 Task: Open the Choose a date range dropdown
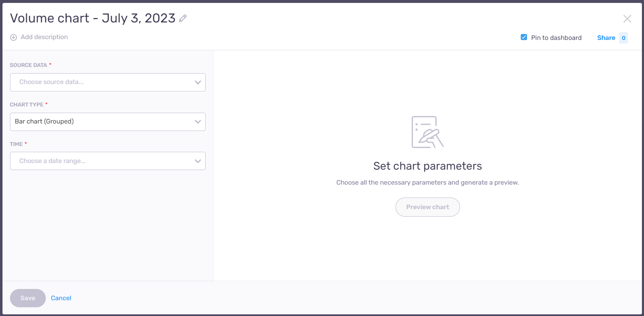(x=108, y=161)
